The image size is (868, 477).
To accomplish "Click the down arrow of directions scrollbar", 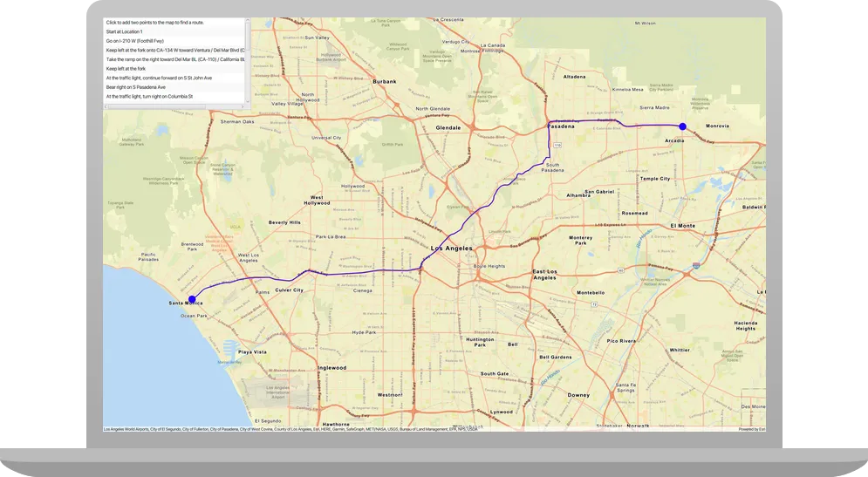I will click(248, 101).
